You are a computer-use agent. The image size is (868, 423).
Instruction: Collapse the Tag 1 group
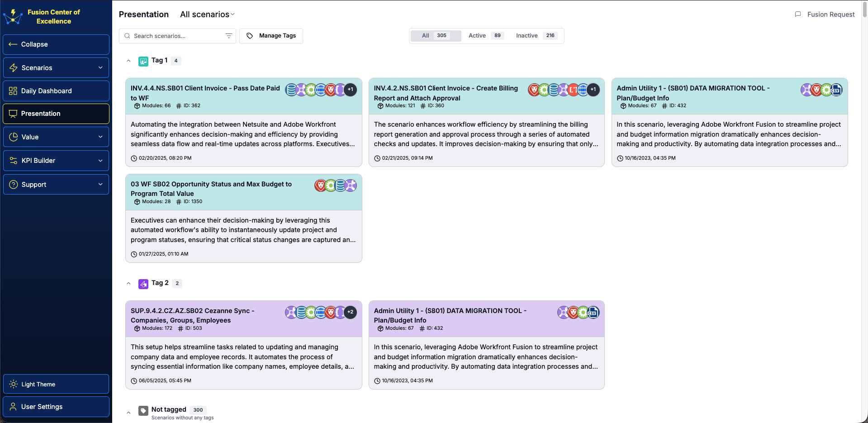128,61
